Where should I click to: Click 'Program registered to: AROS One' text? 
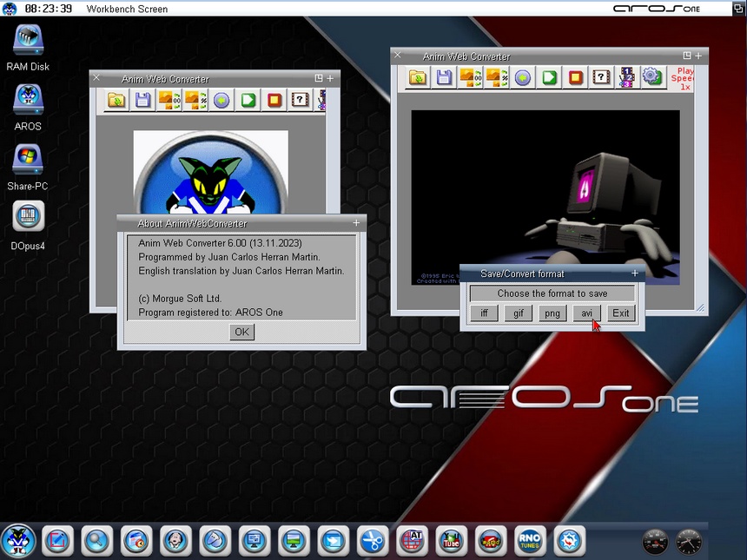point(210,313)
